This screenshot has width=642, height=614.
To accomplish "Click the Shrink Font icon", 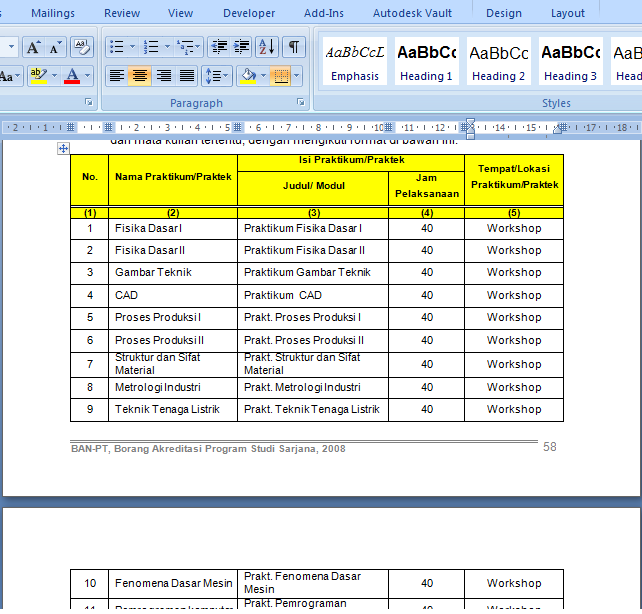I will 55,47.
